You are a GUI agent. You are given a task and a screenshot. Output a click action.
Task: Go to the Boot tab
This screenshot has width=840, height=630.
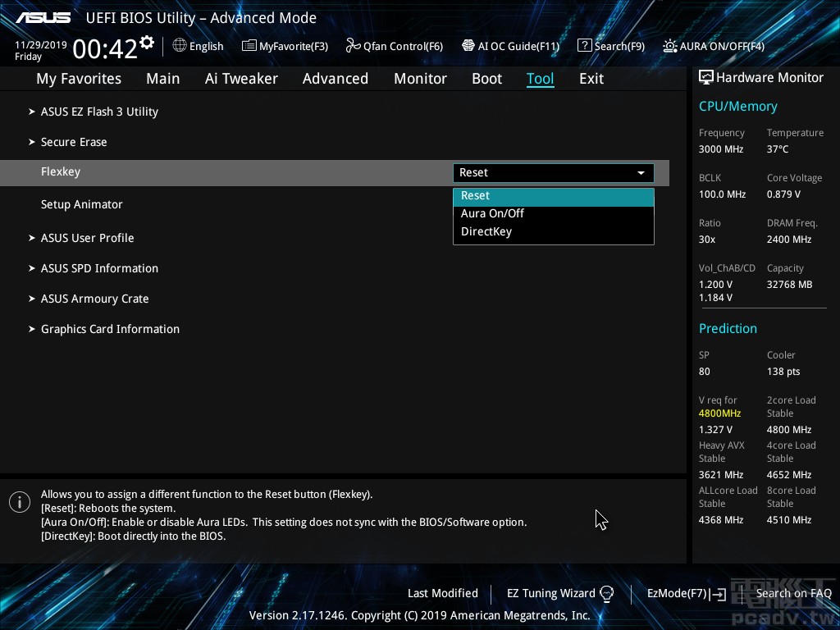pos(486,79)
